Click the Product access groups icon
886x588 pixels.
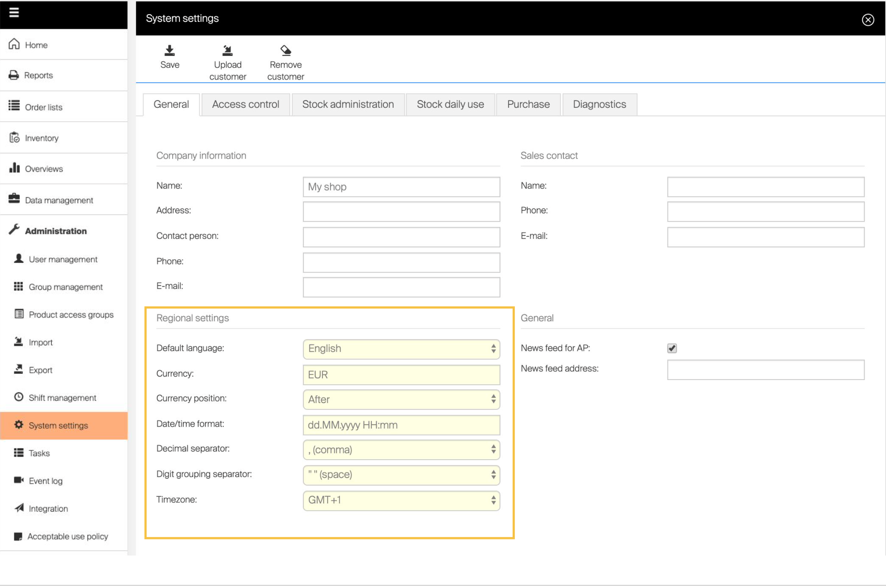coord(19,314)
